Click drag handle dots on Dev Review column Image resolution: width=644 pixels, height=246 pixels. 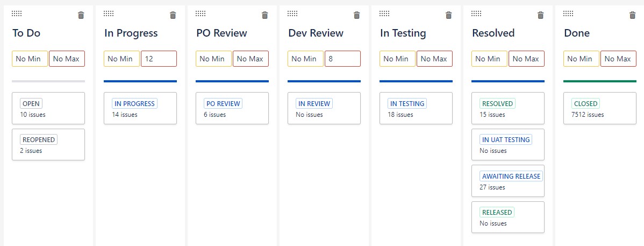[293, 13]
